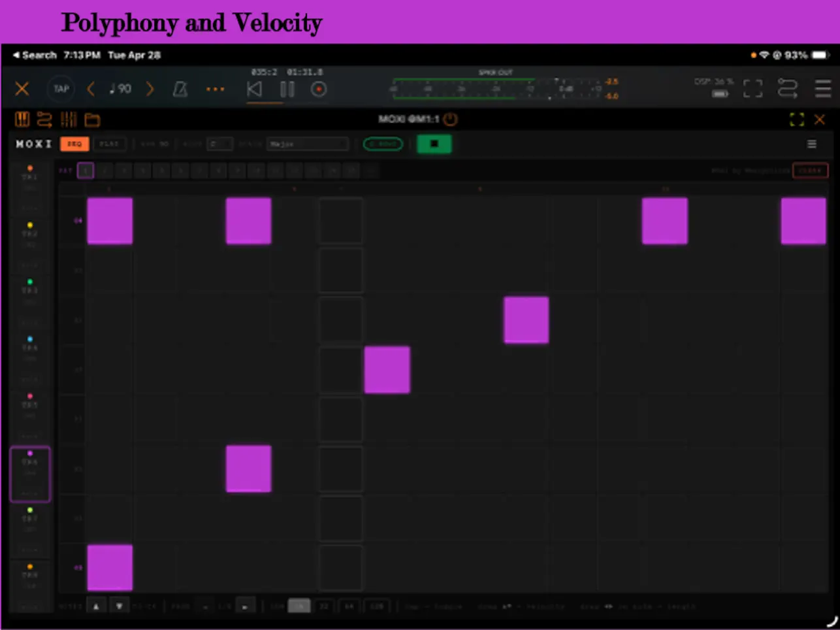Click empty step cell in playhead column top row
This screenshot has height=630, width=840.
tap(340, 221)
